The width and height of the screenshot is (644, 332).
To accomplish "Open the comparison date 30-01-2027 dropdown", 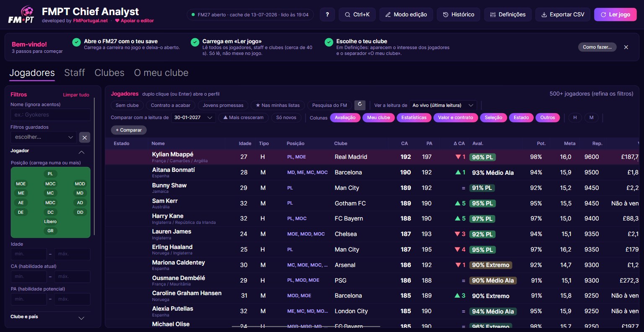I will [193, 118].
